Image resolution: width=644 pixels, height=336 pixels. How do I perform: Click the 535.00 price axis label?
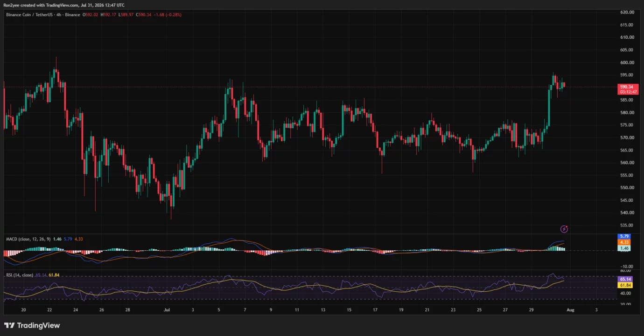click(626, 226)
